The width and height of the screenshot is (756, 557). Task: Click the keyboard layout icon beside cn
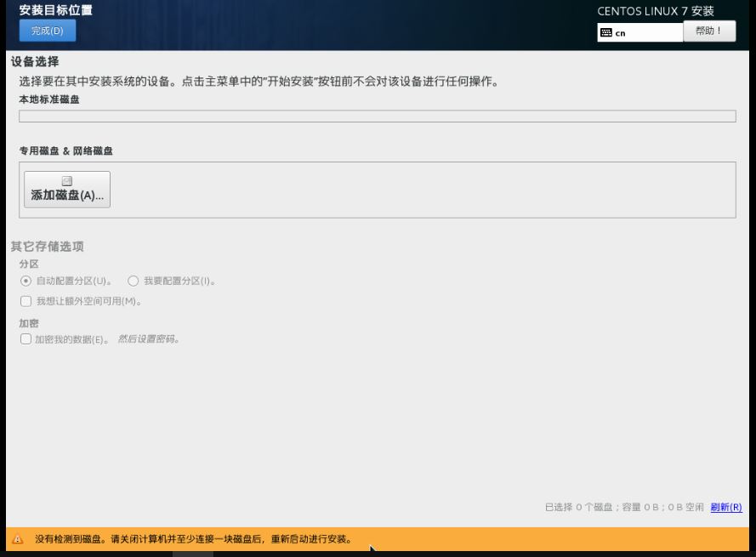pyautogui.click(x=606, y=33)
